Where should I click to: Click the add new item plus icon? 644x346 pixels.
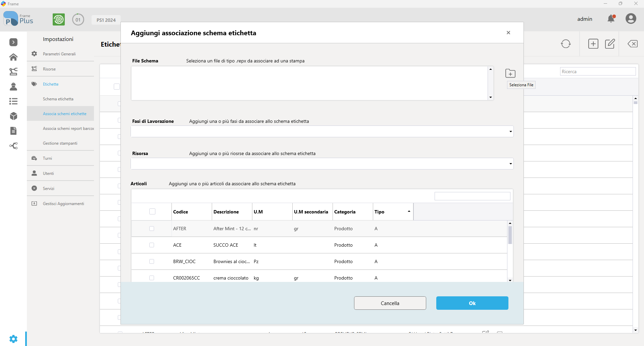[x=593, y=44]
